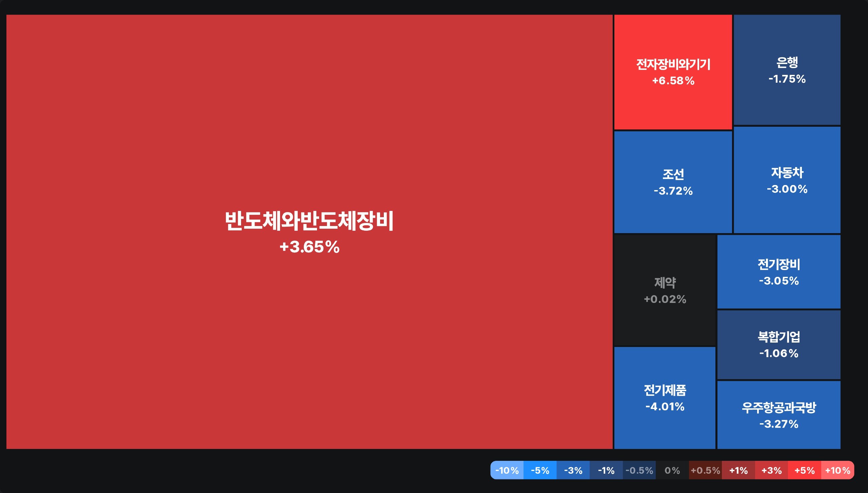Click the +1% legend swatch
The image size is (868, 493).
738,470
